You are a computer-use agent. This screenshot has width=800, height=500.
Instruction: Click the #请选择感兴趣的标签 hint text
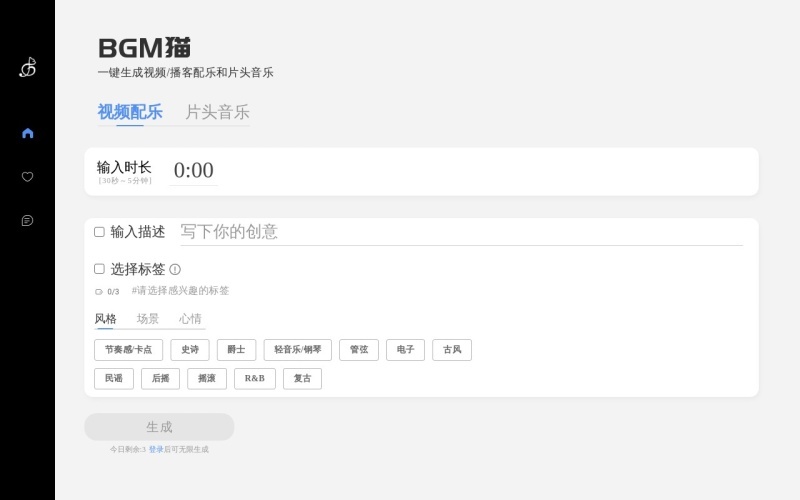coord(180,291)
